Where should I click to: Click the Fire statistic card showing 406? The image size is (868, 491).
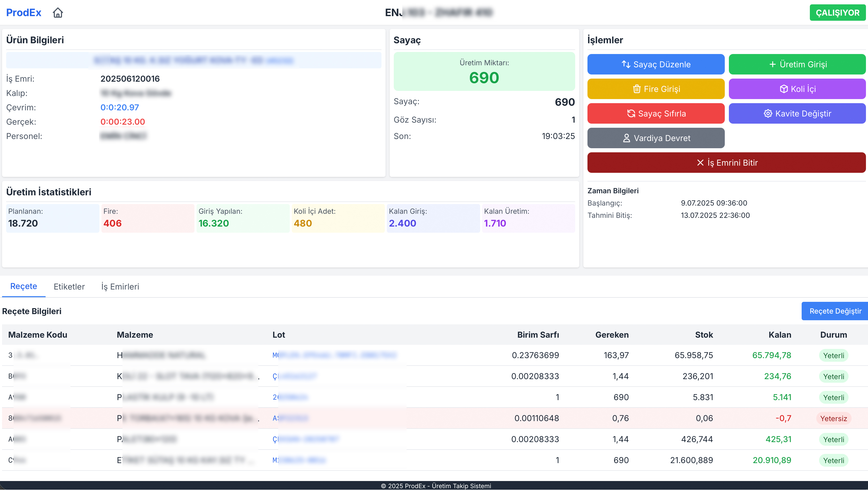click(148, 218)
